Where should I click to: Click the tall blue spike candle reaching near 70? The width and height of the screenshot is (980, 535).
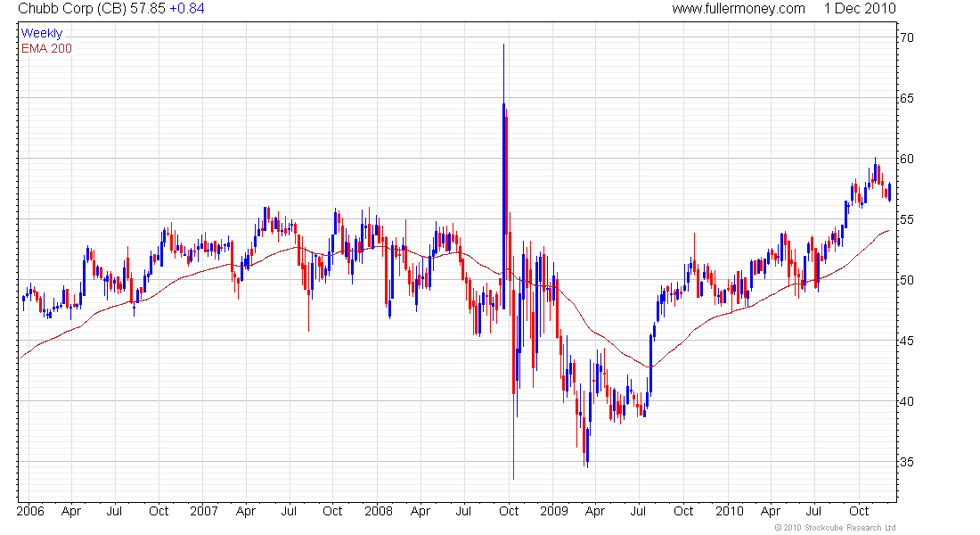pyautogui.click(x=503, y=175)
